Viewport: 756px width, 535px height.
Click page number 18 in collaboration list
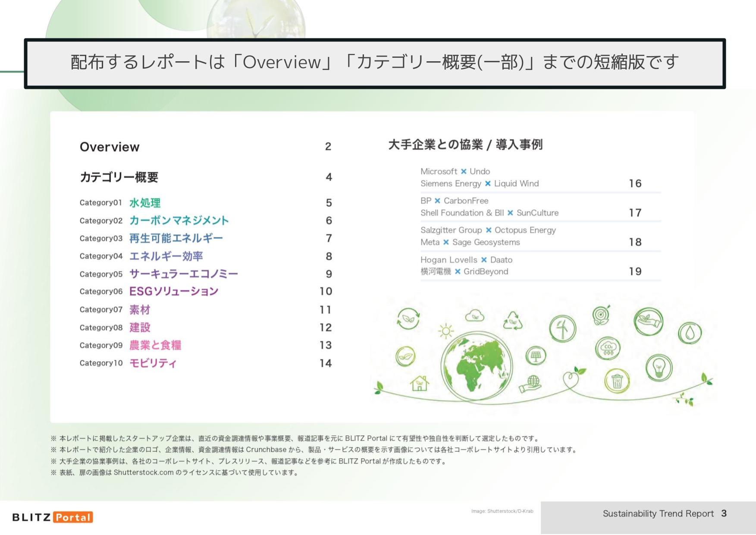click(635, 242)
